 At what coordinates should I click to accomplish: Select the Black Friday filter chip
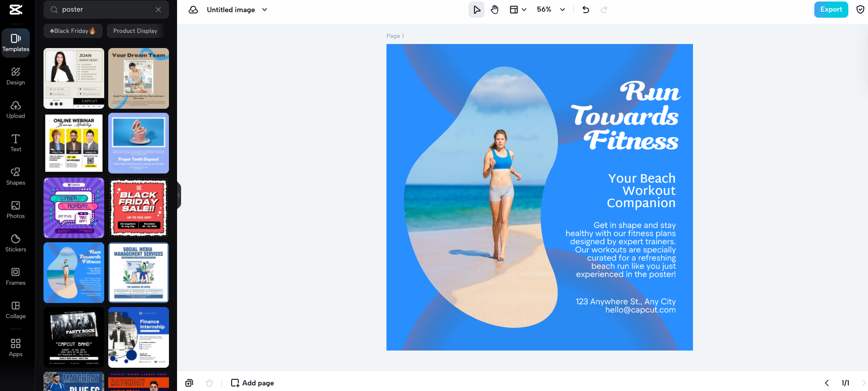(x=73, y=31)
